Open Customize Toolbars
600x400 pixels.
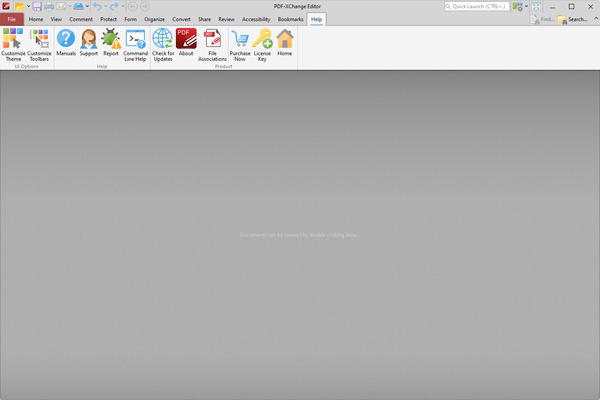click(39, 44)
